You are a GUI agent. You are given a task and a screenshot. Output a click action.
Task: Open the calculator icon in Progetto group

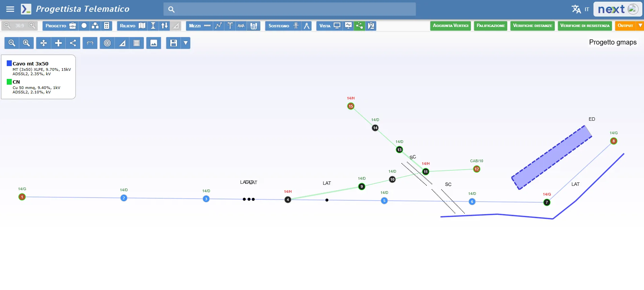click(106, 26)
